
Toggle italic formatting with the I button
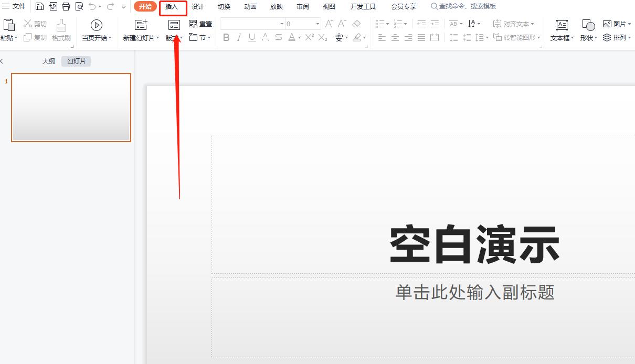coord(239,37)
